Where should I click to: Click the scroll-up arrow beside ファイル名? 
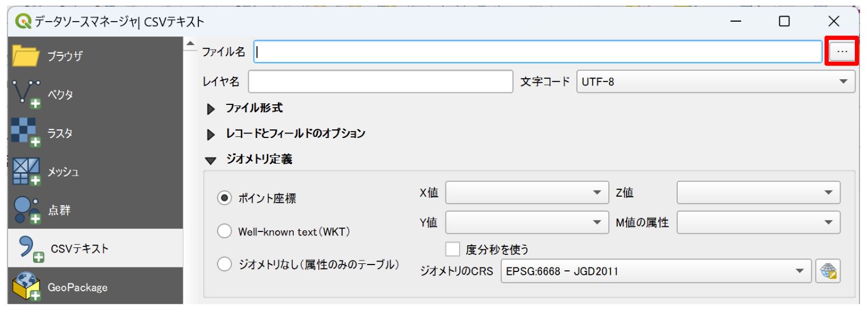(190, 44)
